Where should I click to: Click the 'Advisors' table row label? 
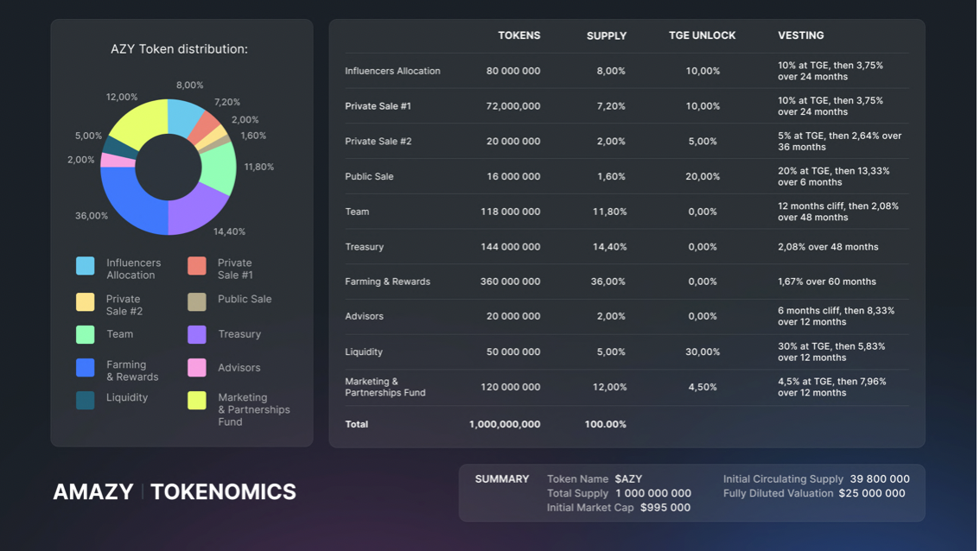(x=364, y=316)
